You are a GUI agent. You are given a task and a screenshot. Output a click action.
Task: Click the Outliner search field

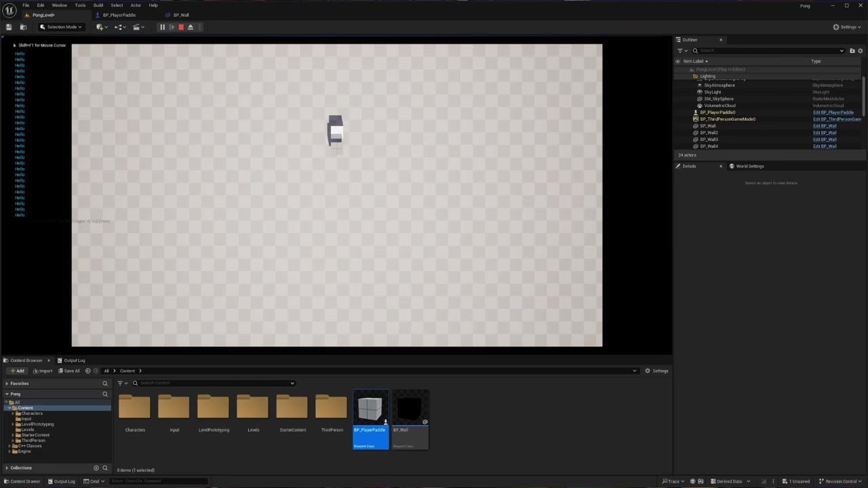(x=769, y=51)
